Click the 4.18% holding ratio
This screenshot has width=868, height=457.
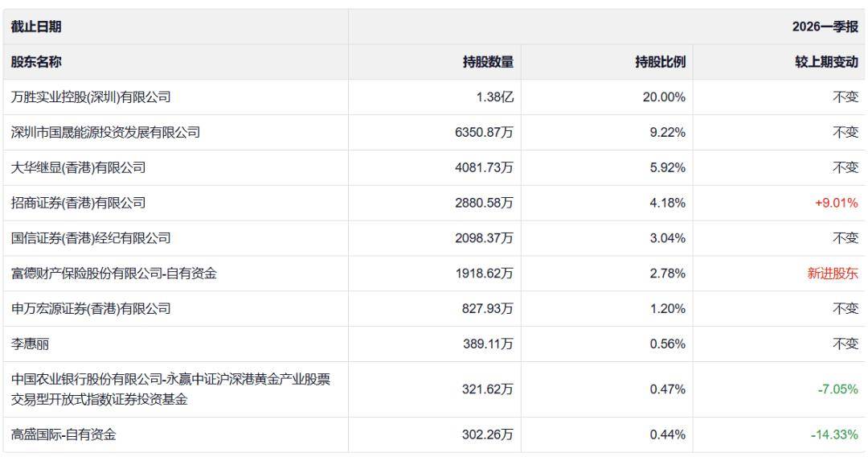coord(668,203)
